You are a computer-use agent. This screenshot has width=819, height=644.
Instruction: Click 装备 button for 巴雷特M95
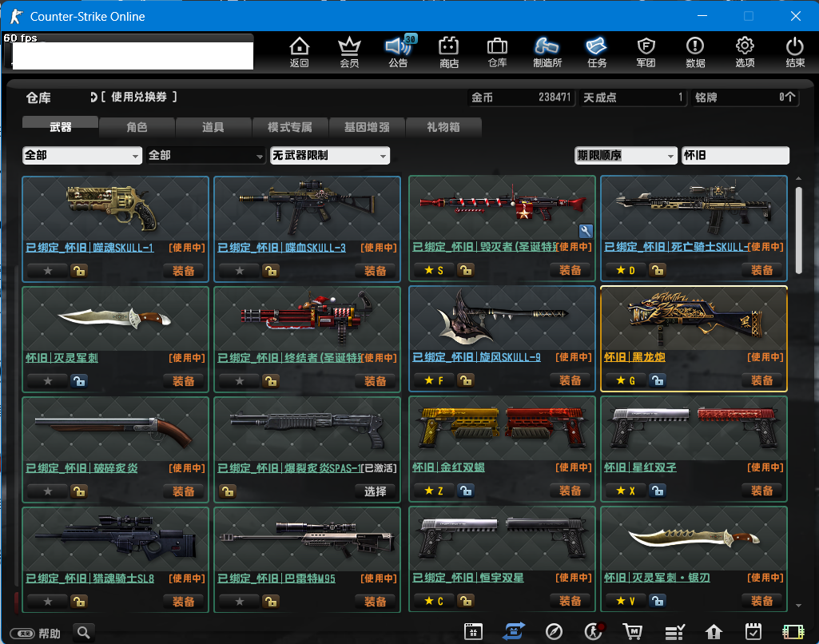click(375, 601)
